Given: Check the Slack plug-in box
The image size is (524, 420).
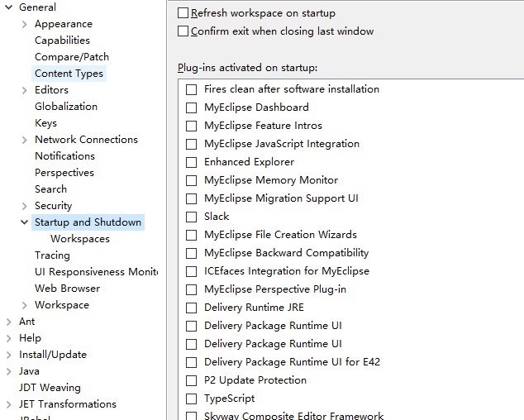Looking at the screenshot, I should [x=191, y=217].
